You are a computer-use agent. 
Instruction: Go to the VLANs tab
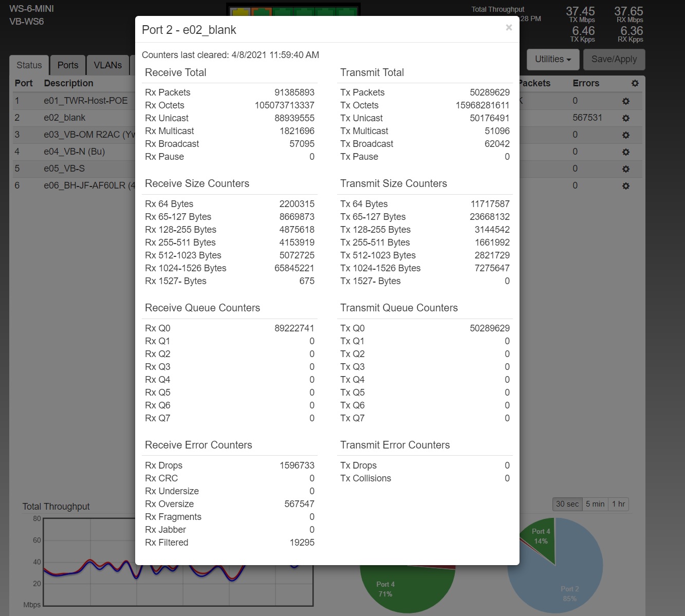pos(107,65)
